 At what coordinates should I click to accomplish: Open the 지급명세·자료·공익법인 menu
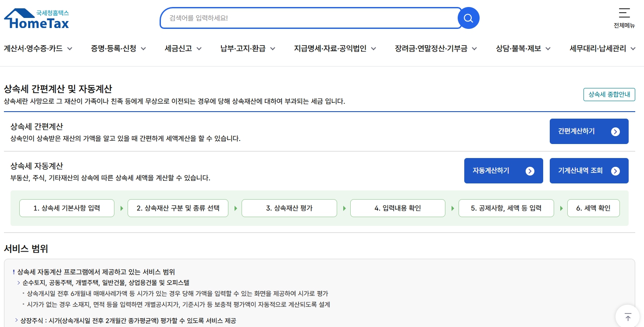click(330, 49)
